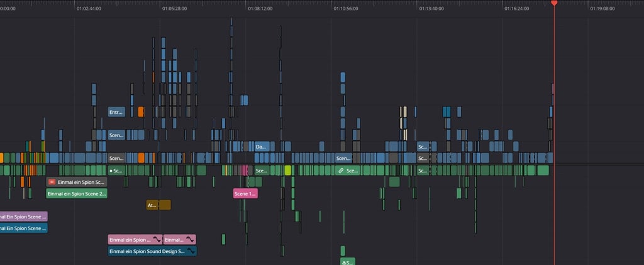The height and width of the screenshot is (265, 644).
Task: Select the pink Scene 1... audio clip
Action: [246, 193]
